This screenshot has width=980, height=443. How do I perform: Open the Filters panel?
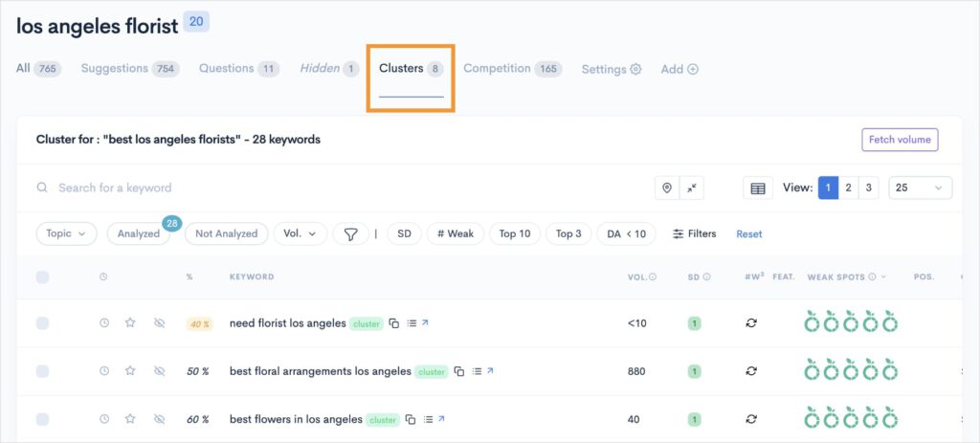[x=695, y=233]
